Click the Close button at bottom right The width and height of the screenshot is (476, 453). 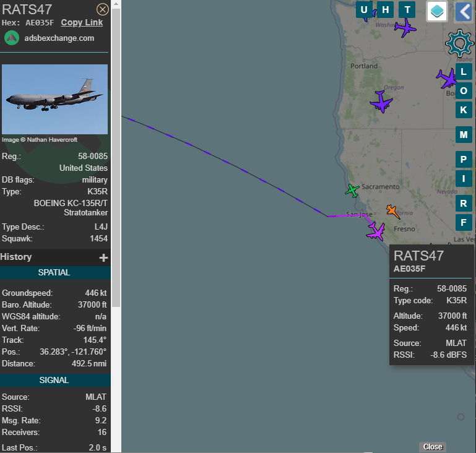[433, 447]
